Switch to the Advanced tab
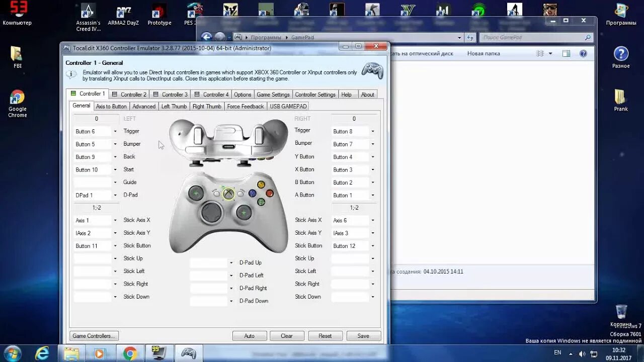Viewport: 644px width, 362px height. pyautogui.click(x=144, y=107)
